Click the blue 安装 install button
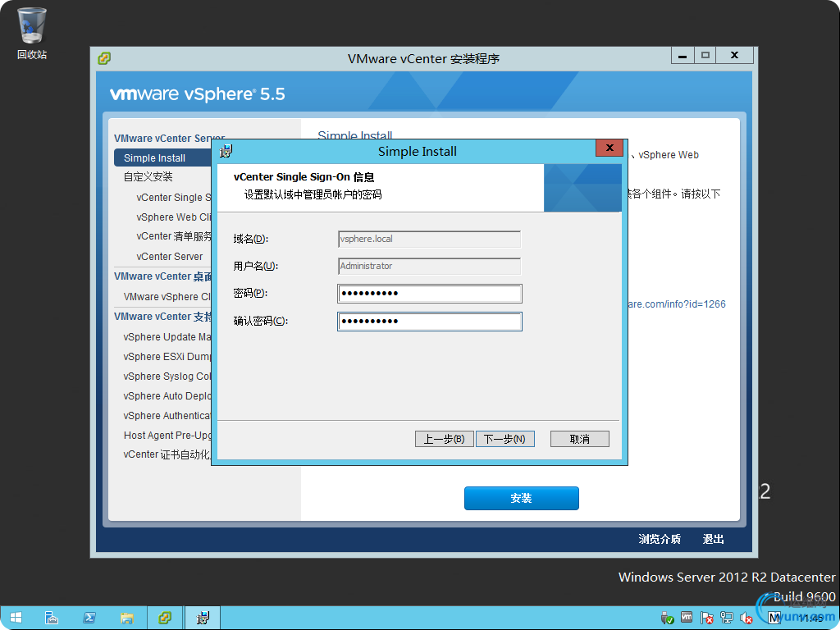The width and height of the screenshot is (840, 630). point(521,498)
